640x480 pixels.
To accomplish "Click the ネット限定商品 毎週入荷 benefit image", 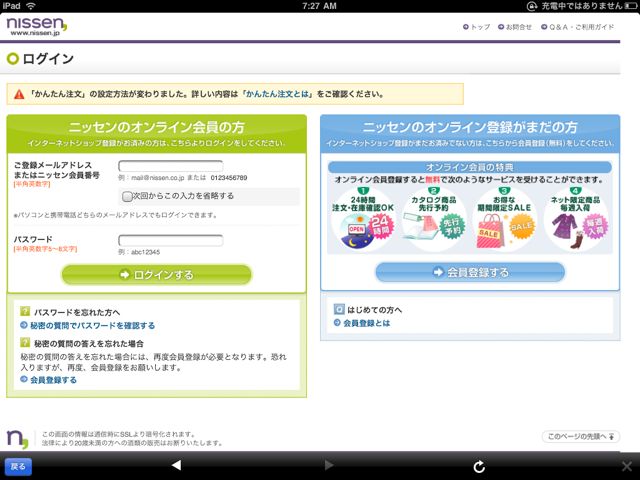I will [576, 219].
